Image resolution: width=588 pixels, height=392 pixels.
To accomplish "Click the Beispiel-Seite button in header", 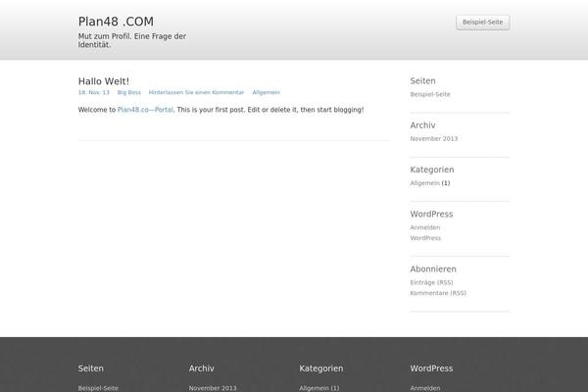I will [x=482, y=23].
